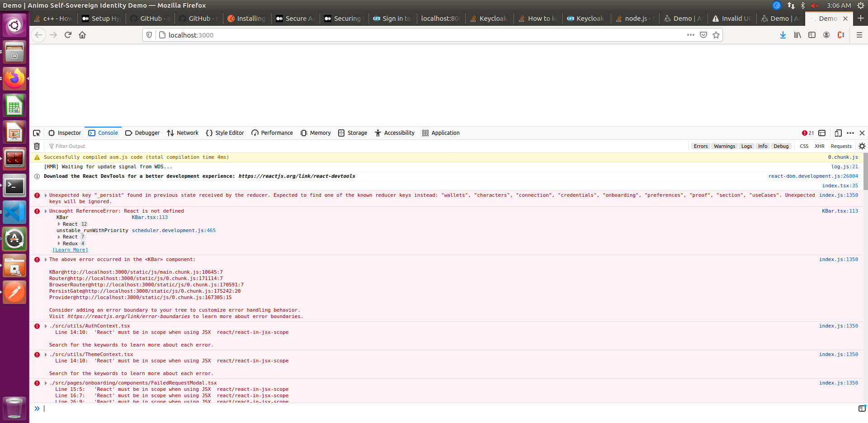
Task: Open the Firefox Library icon
Action: point(797,35)
